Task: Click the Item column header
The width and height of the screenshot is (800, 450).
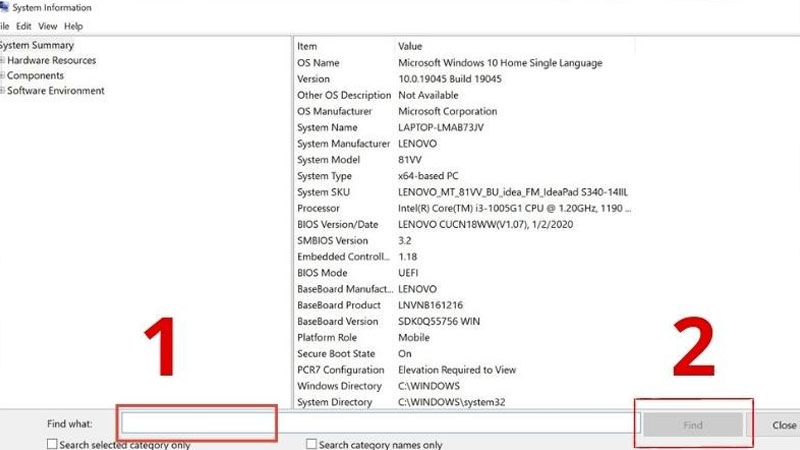Action: (x=340, y=46)
